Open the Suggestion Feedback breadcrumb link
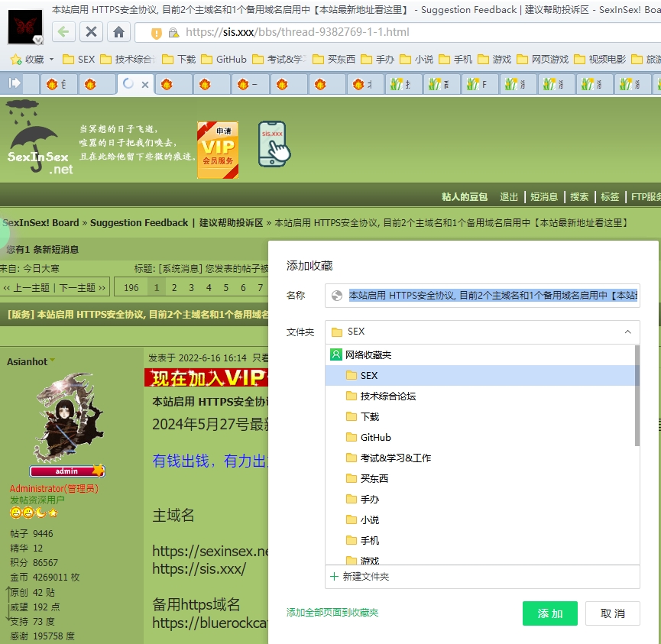This screenshot has width=661, height=644. [177, 223]
